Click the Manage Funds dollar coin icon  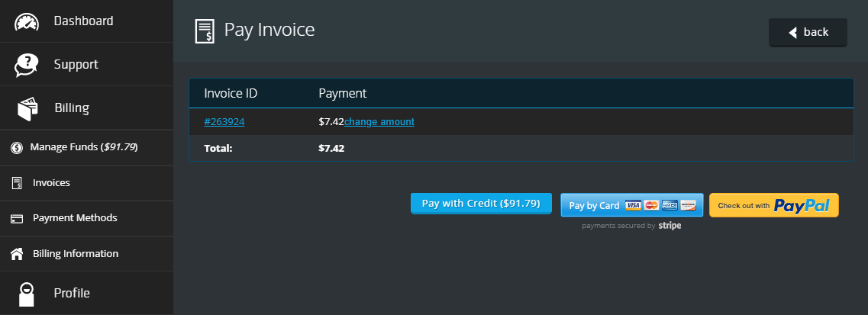point(17,147)
